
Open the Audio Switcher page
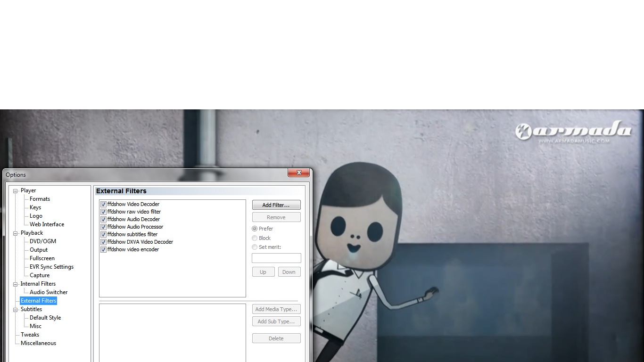click(49, 292)
